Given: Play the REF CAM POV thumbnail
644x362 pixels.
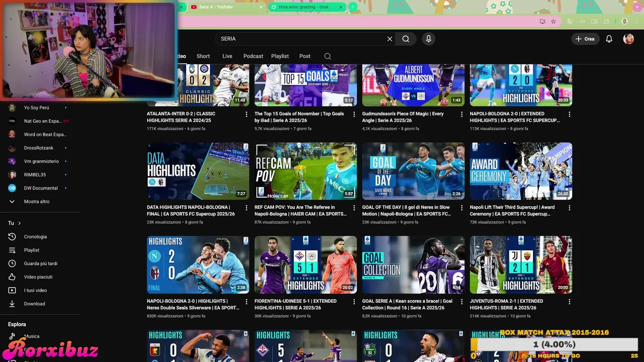Looking at the screenshot, I should pos(305,171).
